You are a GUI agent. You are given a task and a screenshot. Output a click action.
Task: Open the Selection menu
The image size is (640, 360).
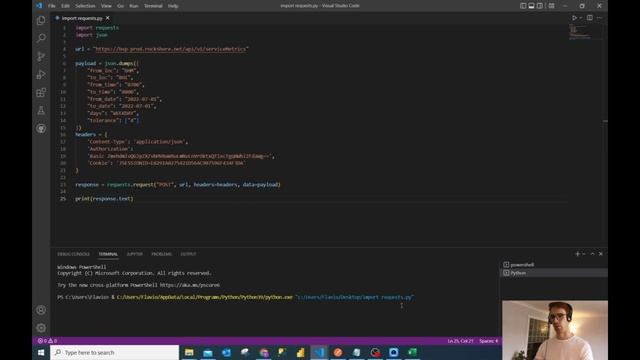(x=85, y=6)
